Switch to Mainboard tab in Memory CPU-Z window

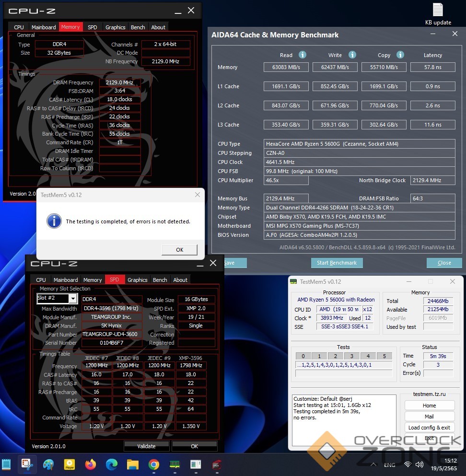pos(44,27)
